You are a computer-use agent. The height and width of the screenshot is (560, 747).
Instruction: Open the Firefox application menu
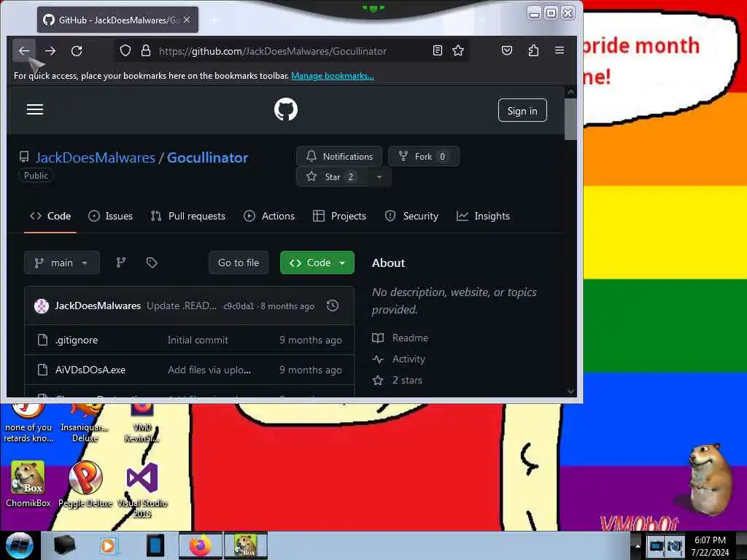[x=560, y=50]
